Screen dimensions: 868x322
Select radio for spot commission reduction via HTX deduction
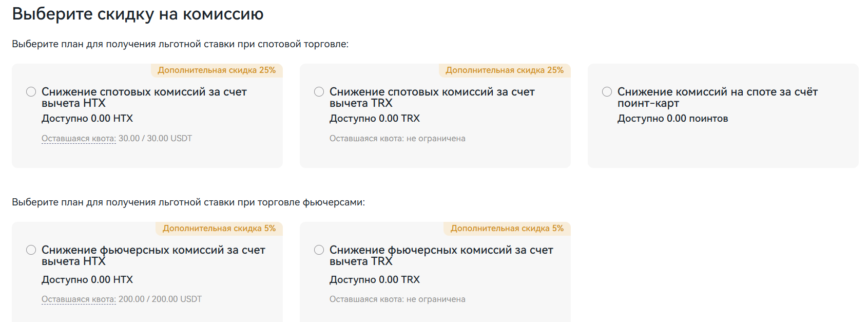30,92
